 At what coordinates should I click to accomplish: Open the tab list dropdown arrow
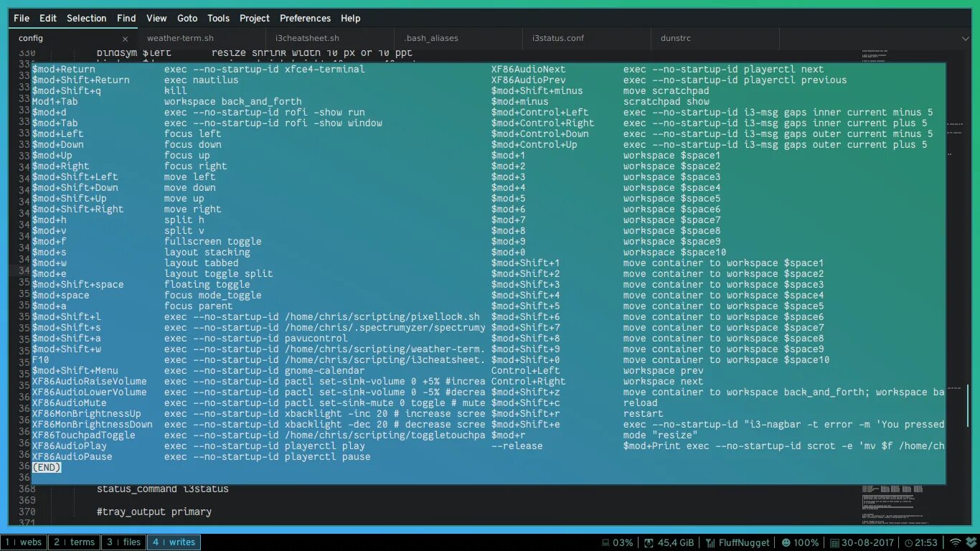point(965,38)
